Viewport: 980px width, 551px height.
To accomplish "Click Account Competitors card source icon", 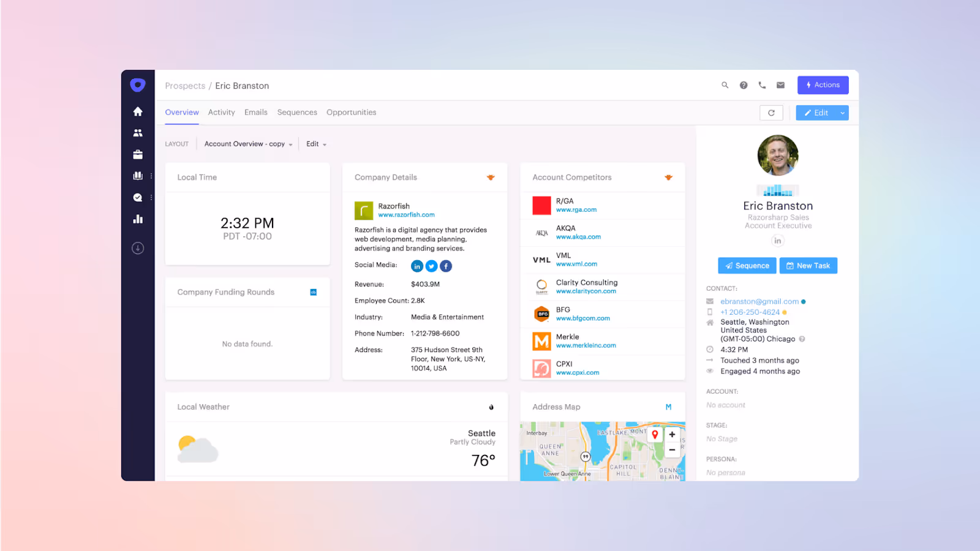I will click(x=668, y=178).
